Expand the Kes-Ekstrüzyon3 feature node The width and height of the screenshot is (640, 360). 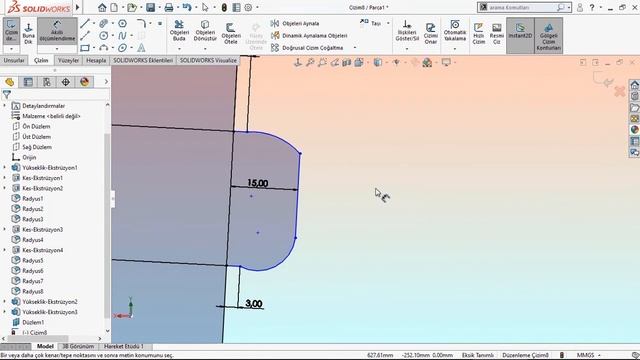pos(4,229)
